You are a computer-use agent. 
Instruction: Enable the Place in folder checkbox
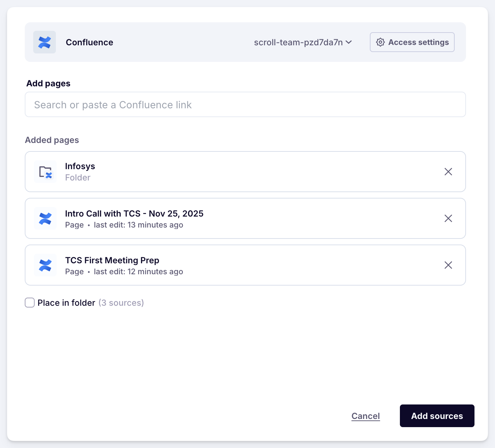point(30,303)
